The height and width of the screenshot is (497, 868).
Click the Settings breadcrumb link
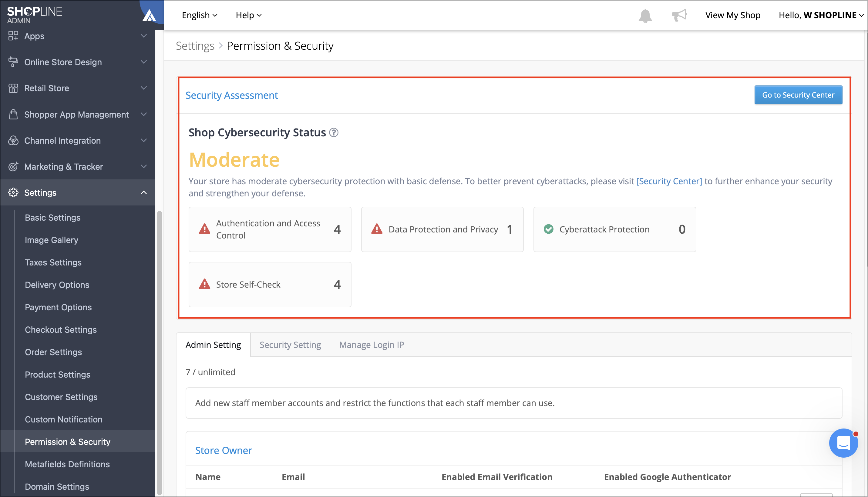tap(195, 46)
